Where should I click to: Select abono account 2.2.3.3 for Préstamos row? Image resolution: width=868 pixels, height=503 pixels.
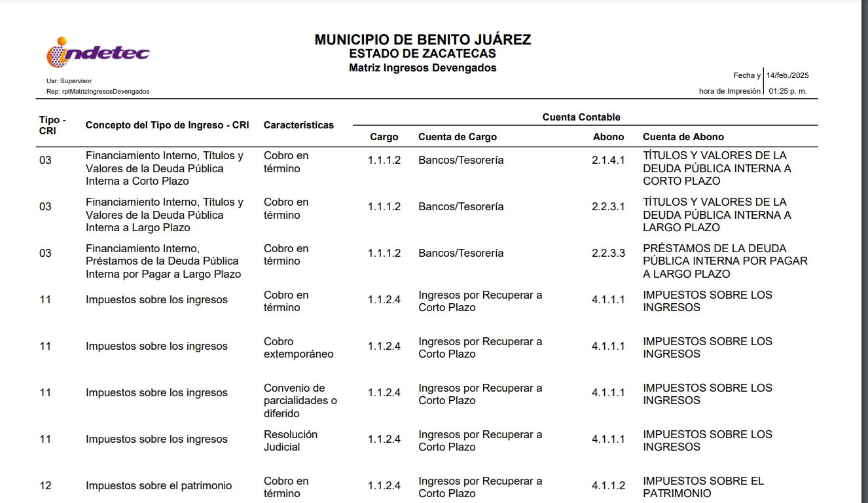[x=610, y=252]
